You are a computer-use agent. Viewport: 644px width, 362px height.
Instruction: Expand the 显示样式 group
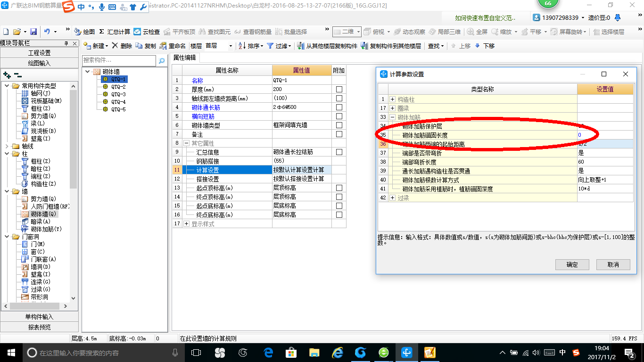[186, 224]
